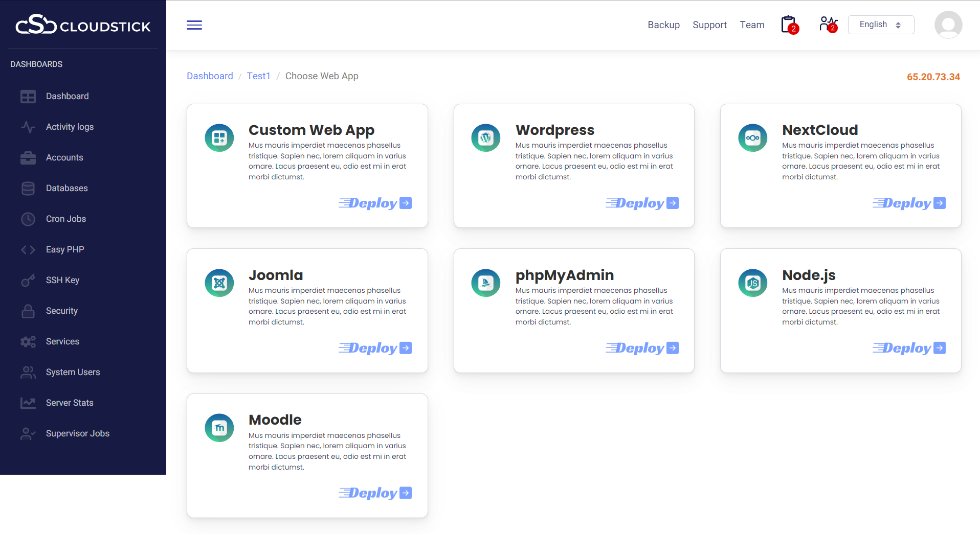
Task: Deploy the Custom Web App
Action: tap(375, 203)
